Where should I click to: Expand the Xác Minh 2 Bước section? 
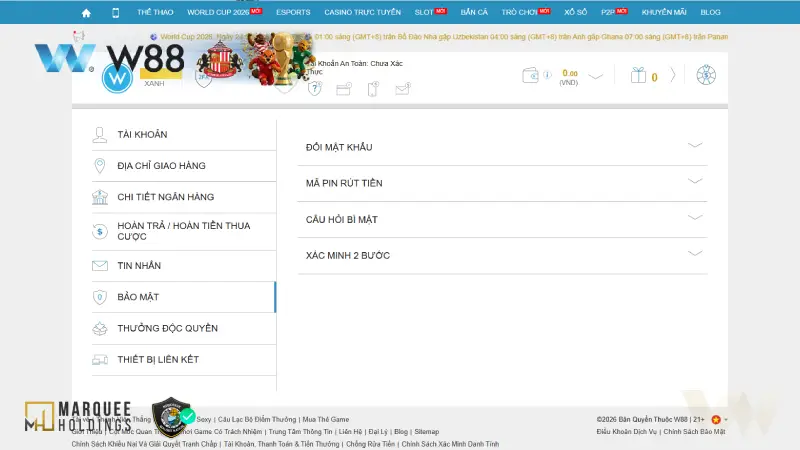pos(503,256)
